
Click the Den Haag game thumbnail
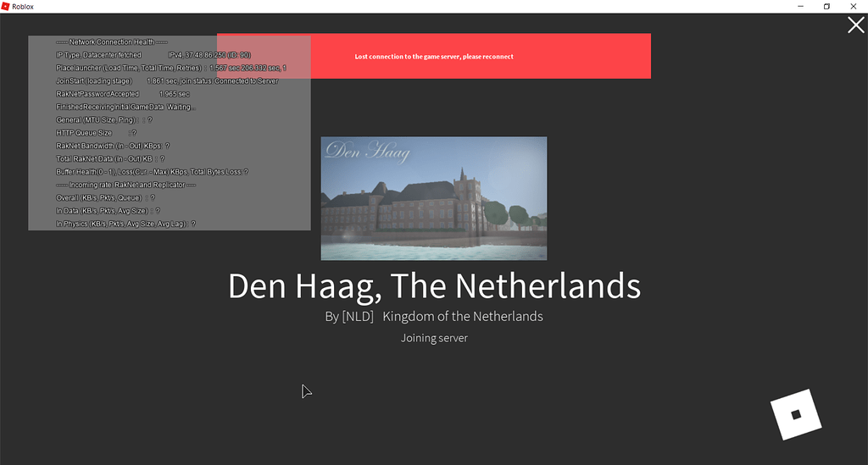coord(434,198)
